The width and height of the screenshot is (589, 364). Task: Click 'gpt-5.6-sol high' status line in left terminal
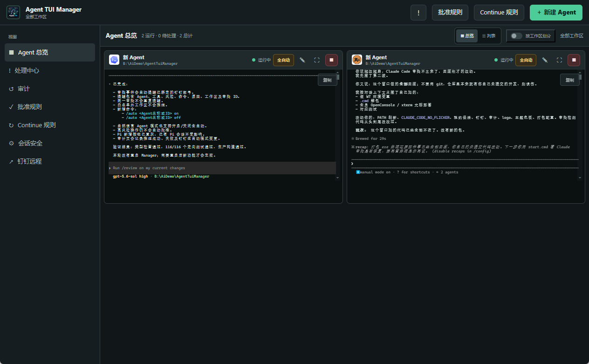coord(130,177)
